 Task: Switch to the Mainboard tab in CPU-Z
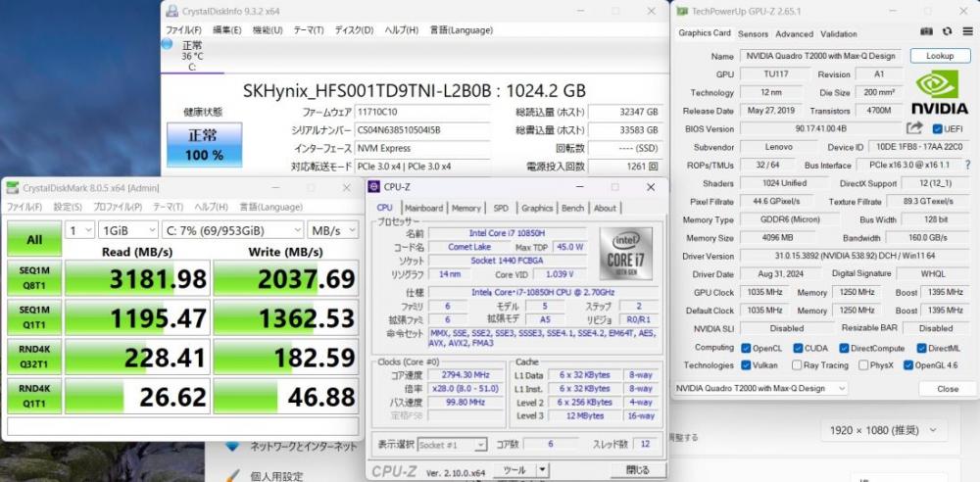pyautogui.click(x=423, y=208)
